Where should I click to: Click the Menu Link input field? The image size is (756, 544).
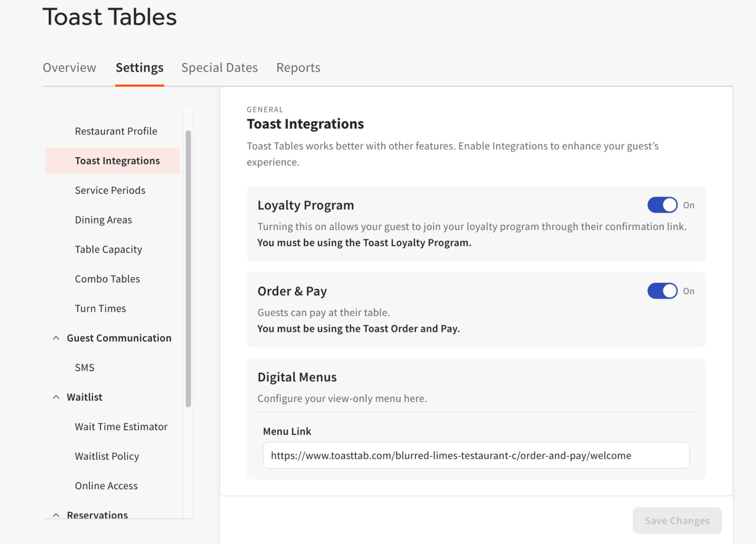[476, 455]
